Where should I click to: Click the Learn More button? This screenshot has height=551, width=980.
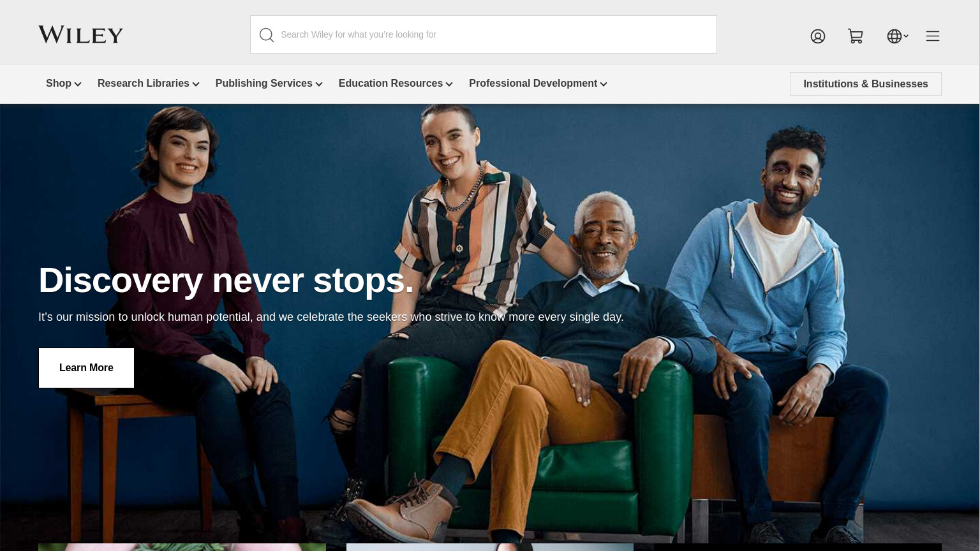[86, 368]
